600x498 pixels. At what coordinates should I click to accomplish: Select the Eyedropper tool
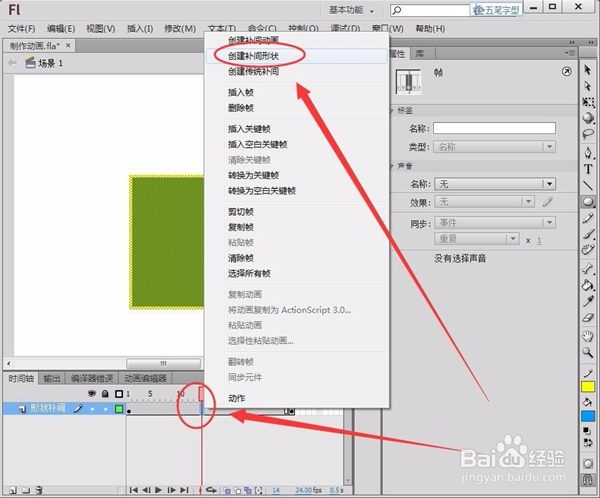(588, 301)
